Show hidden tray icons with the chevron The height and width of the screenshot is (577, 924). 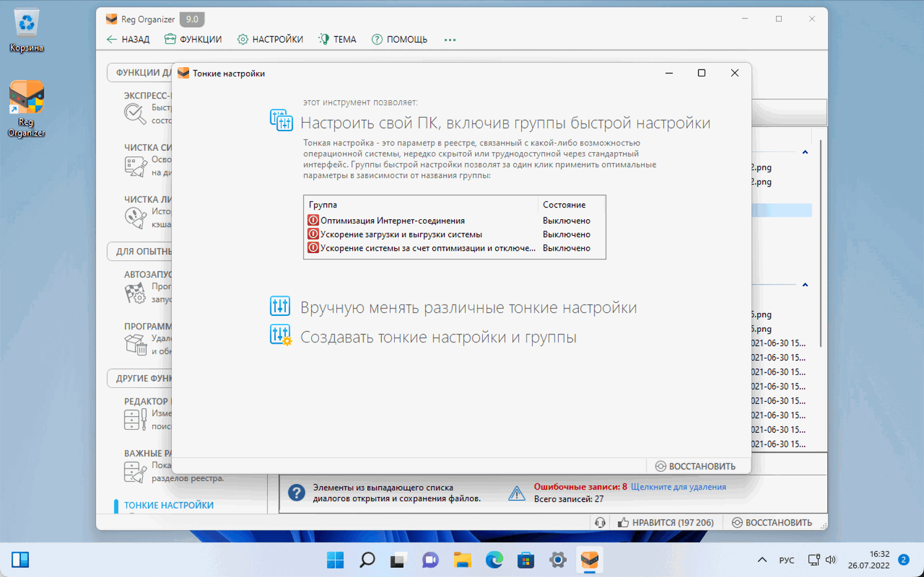pyautogui.click(x=762, y=560)
